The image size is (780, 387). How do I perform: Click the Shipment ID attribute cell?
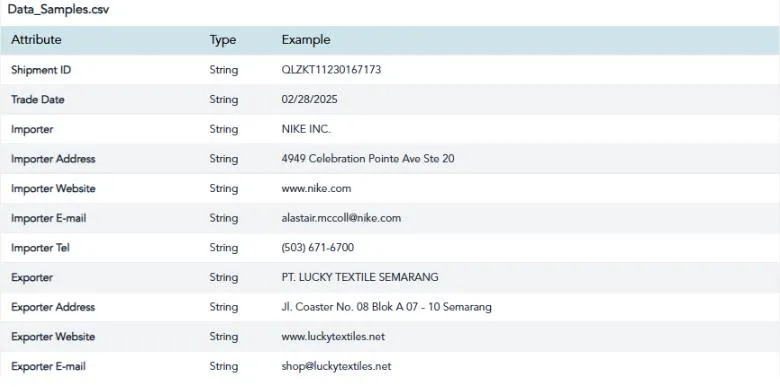[41, 70]
